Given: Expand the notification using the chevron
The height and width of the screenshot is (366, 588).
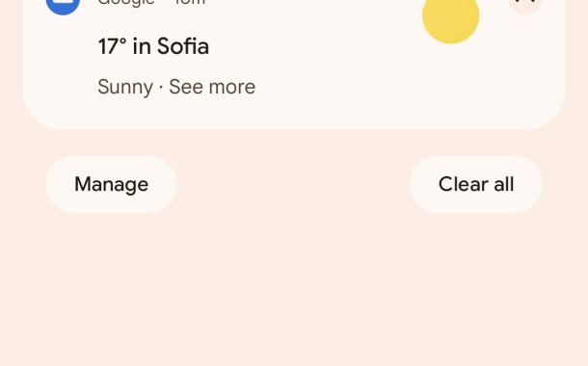Looking at the screenshot, I should (525, 5).
